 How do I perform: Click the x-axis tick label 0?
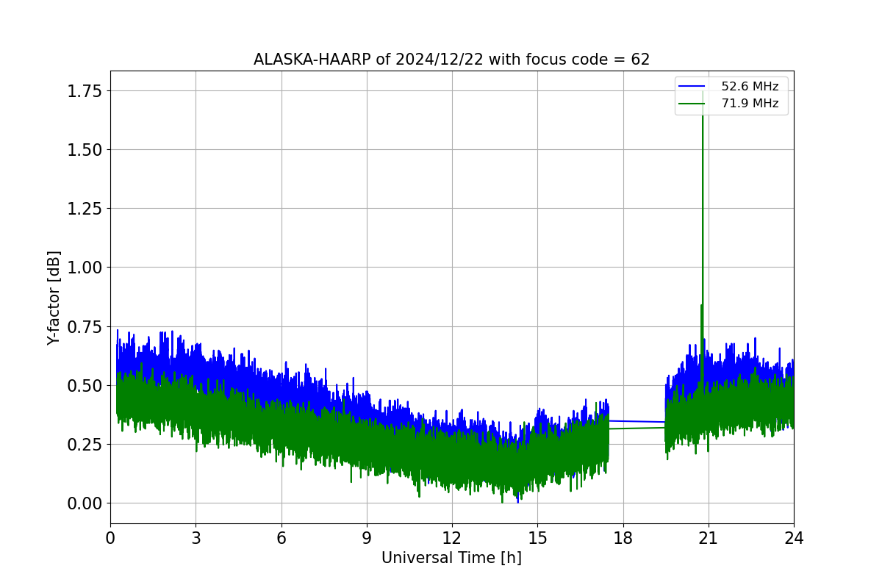[x=110, y=538]
